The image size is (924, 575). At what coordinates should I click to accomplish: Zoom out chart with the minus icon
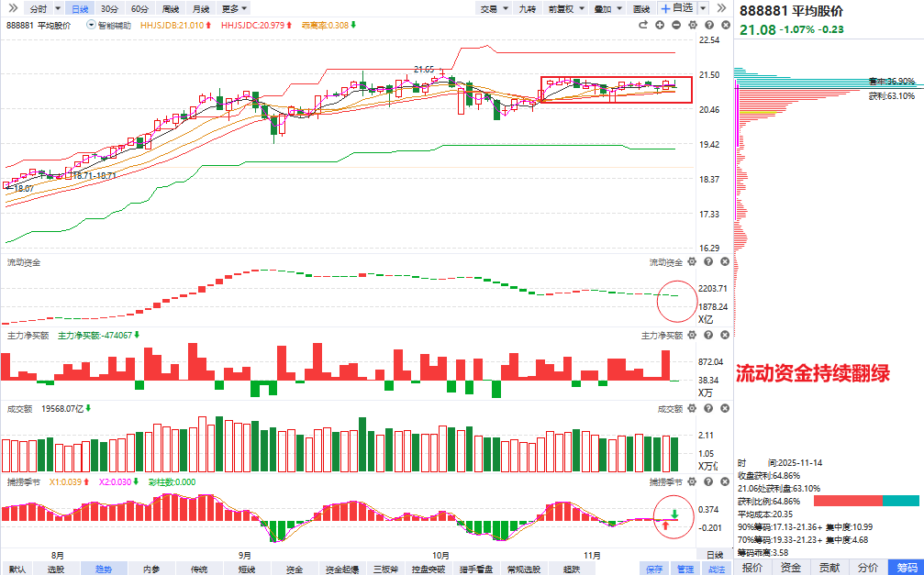(x=676, y=25)
